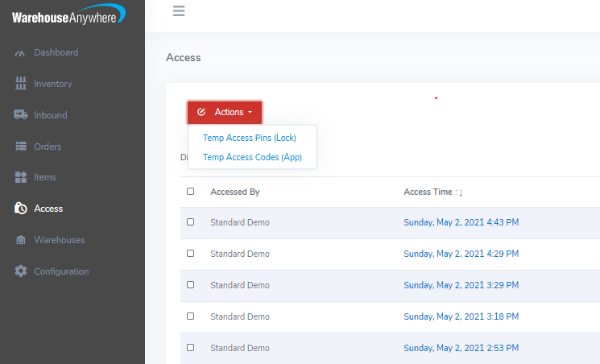Tick the checkbox for the 3:29 PM entry
The image size is (600, 364).
click(191, 285)
